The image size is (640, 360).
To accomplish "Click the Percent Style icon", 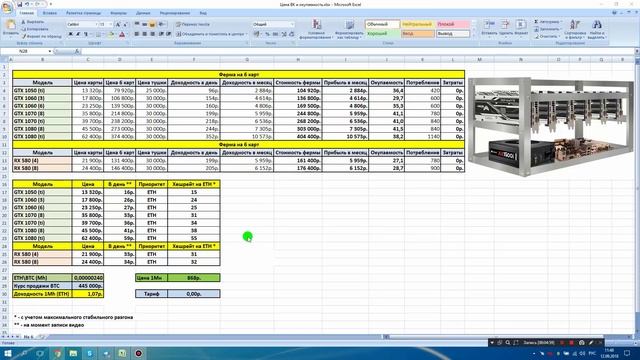I will point(267,34).
